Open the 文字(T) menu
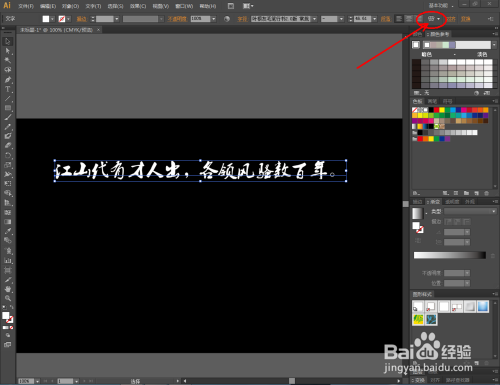 pyautogui.click(x=93, y=6)
